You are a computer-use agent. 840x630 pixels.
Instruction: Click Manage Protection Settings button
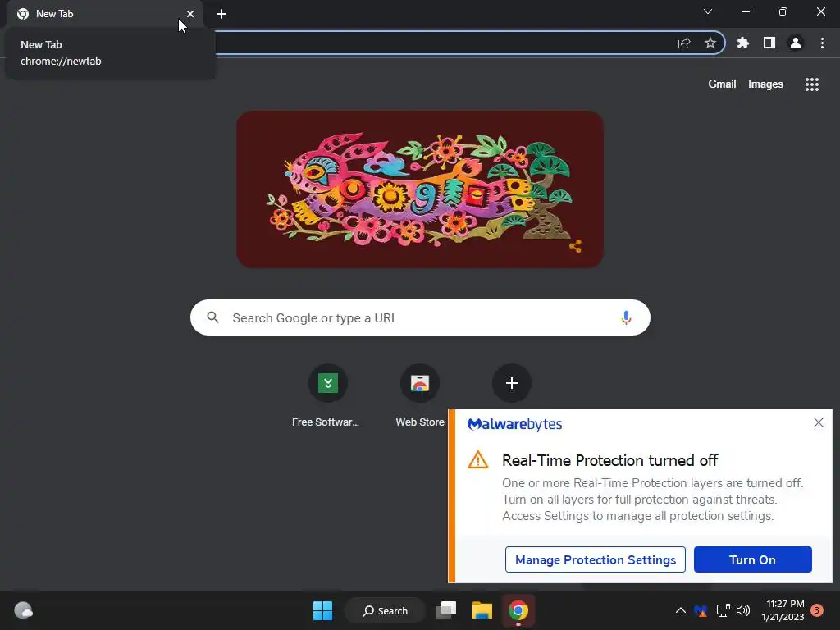tap(596, 559)
